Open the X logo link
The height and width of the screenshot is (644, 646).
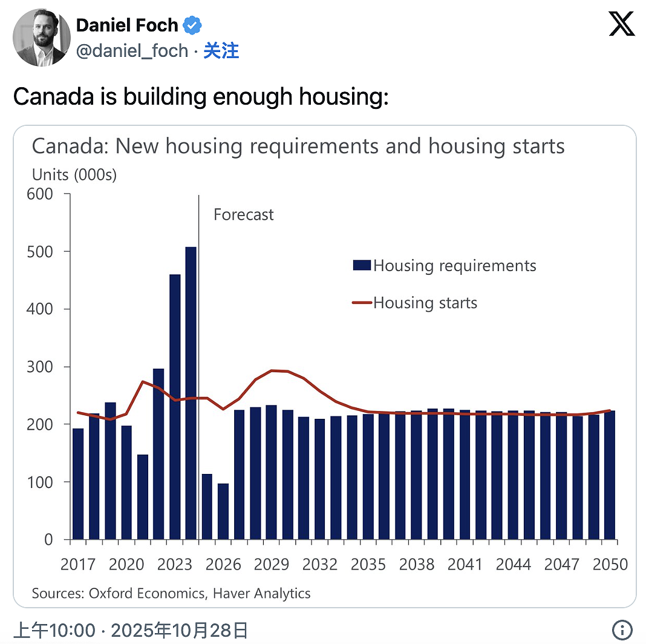click(621, 24)
